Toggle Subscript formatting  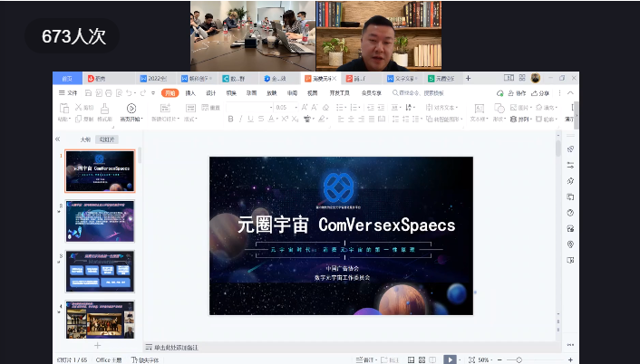[x=295, y=119]
